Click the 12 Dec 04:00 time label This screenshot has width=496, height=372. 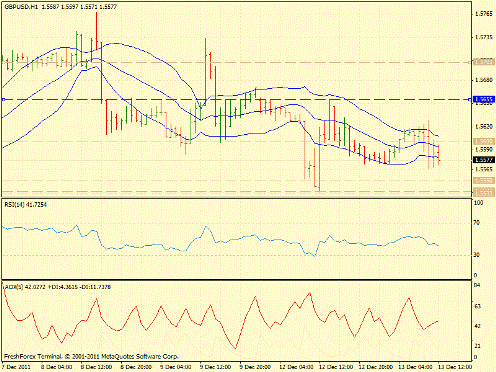(x=297, y=367)
